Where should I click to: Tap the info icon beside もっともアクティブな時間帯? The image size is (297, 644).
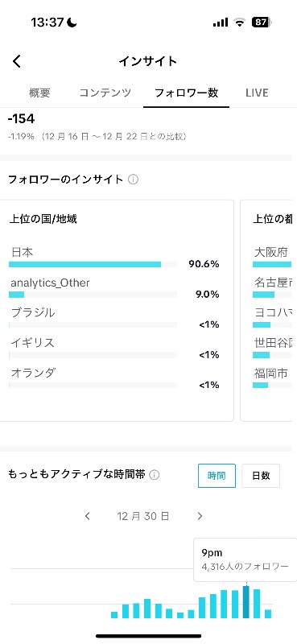pyautogui.click(x=154, y=475)
